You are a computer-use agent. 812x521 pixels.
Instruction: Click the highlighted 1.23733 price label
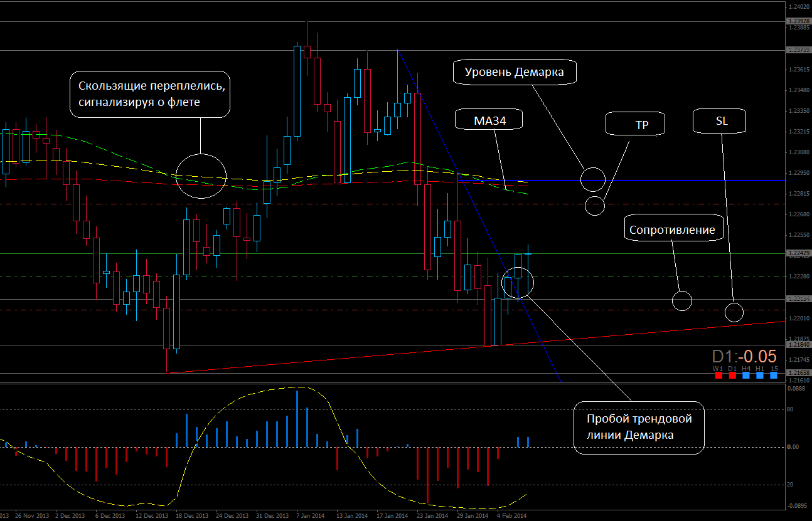coord(799,50)
